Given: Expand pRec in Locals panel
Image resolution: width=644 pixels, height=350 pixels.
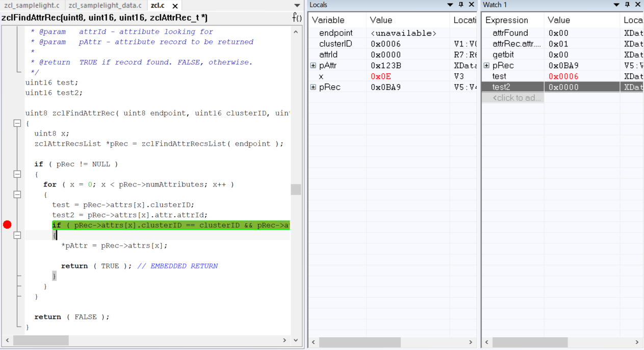Looking at the screenshot, I should click(313, 87).
